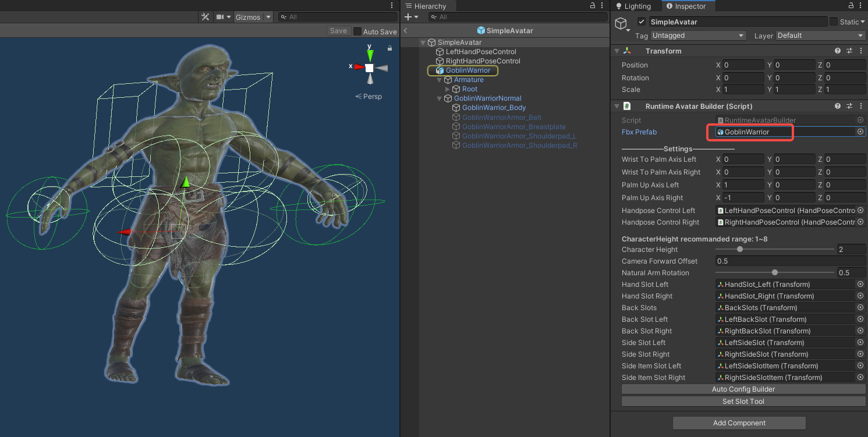This screenshot has width=868, height=437.
Task: Enable the Auto Save checkbox
Action: tap(357, 31)
